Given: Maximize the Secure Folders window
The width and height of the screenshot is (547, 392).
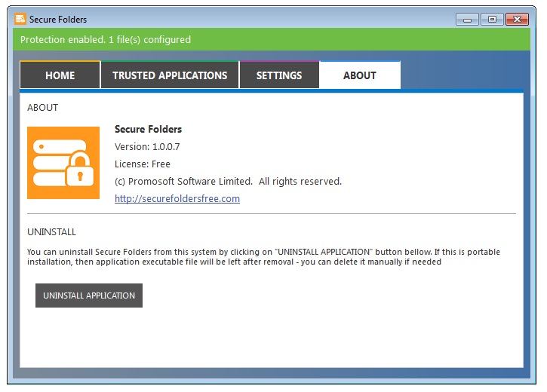Looking at the screenshot, I should coord(492,20).
